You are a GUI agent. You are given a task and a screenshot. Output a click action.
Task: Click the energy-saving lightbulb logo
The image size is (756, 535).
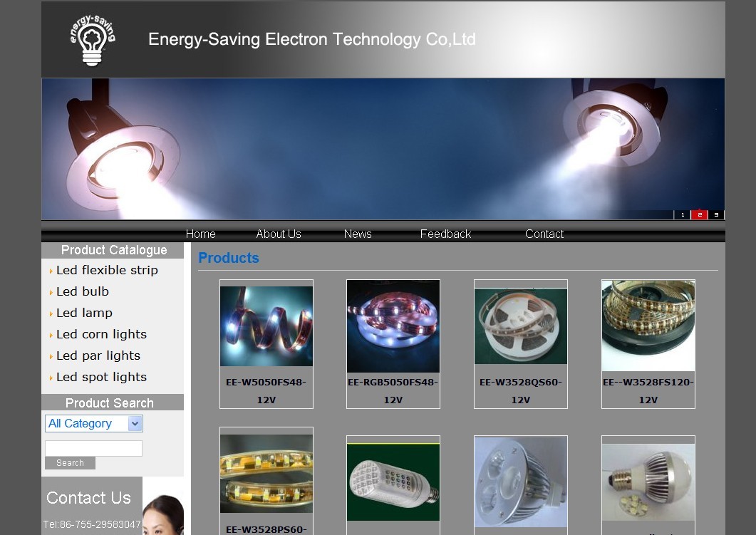(x=93, y=40)
